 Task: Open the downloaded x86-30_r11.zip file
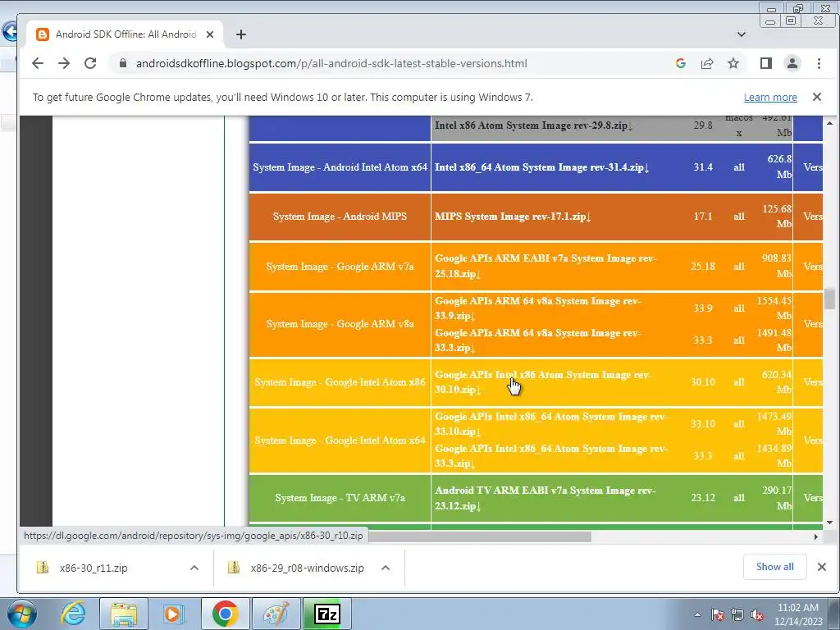pos(94,568)
